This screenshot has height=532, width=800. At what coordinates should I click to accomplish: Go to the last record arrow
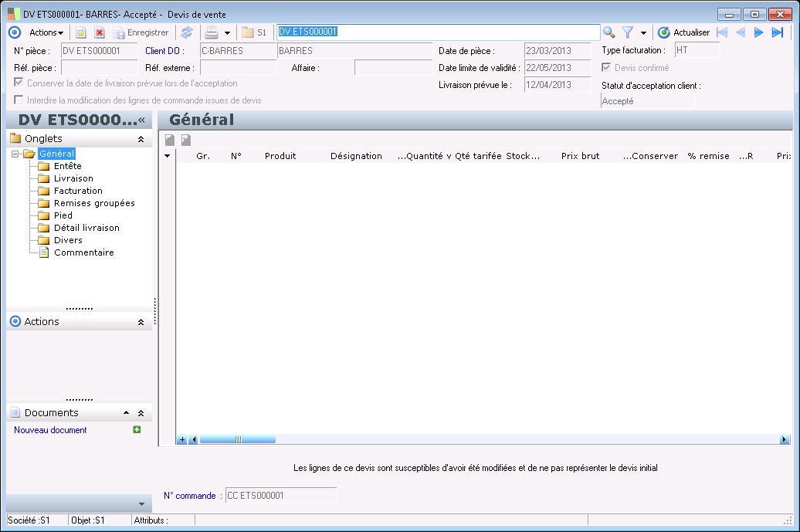[x=777, y=32]
